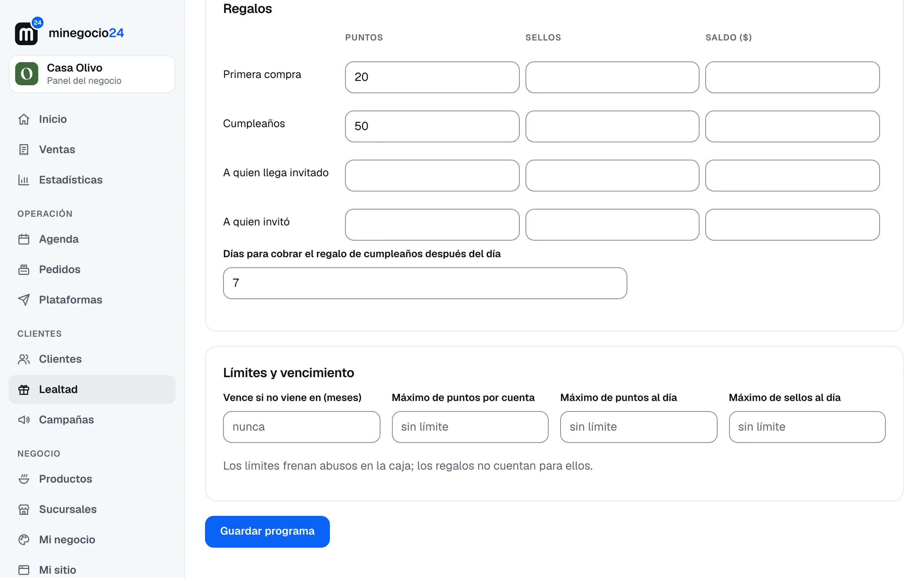Go to Estadísticas in the sidebar
The width and height of the screenshot is (924, 578).
click(x=92, y=180)
